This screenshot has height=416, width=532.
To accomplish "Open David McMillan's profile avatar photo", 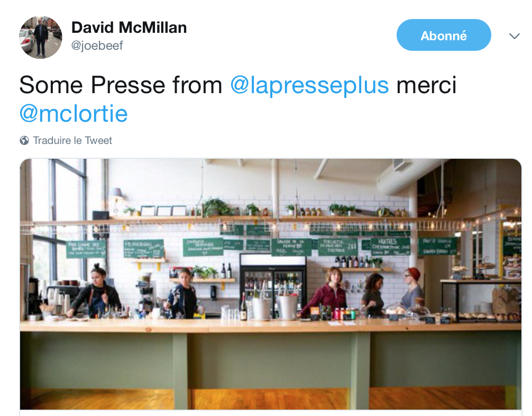I will pos(41,38).
